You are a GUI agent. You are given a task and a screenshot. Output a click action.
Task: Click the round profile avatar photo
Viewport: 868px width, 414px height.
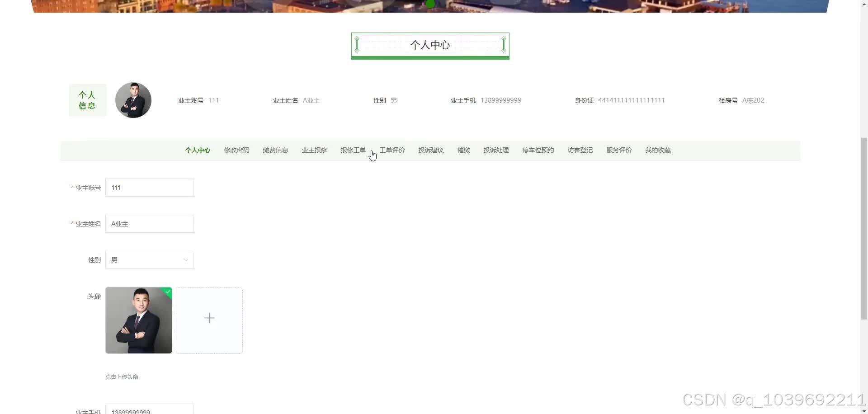pos(133,100)
